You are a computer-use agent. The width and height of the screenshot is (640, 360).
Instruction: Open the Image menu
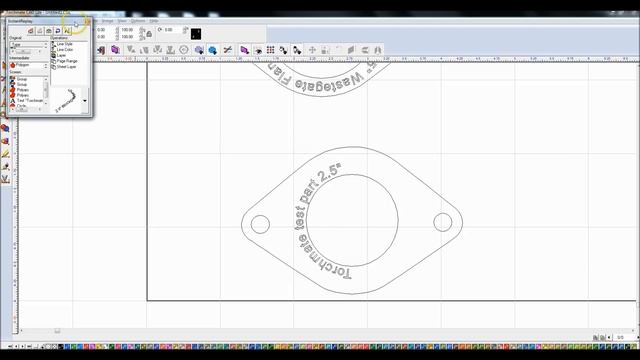tap(107, 21)
